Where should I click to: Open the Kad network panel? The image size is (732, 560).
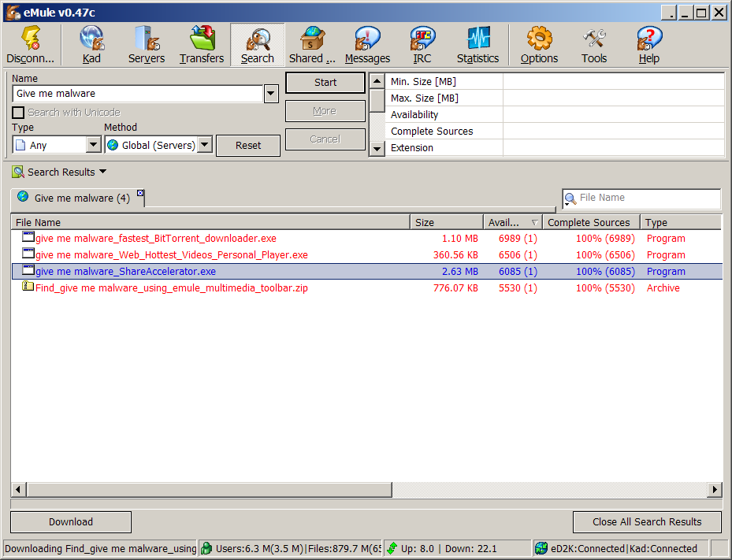(x=91, y=45)
